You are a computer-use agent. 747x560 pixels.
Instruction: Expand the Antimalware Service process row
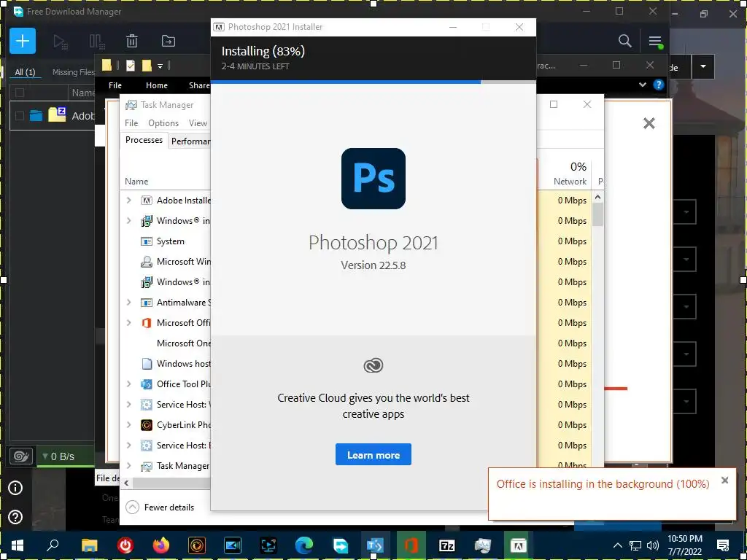[x=128, y=303]
